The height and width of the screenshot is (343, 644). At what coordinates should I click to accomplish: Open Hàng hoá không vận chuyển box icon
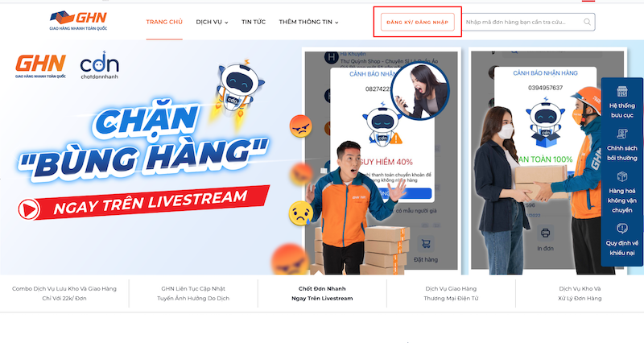(x=621, y=176)
